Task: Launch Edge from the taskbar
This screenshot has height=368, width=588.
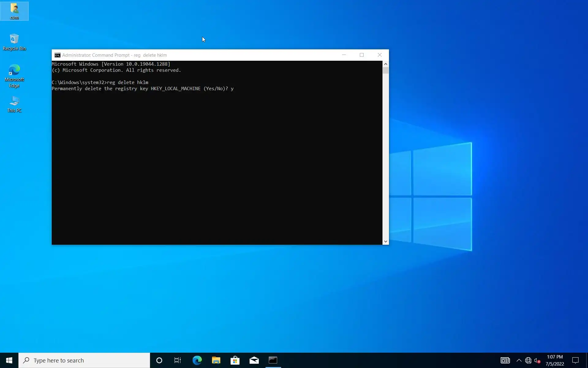Action: (x=197, y=360)
